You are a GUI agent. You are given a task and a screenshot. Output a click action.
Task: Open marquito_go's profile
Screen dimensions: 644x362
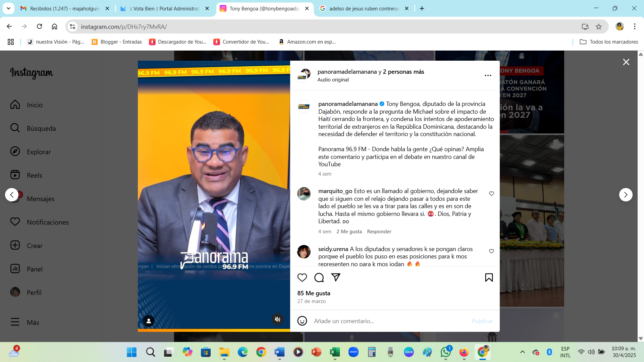pyautogui.click(x=335, y=191)
